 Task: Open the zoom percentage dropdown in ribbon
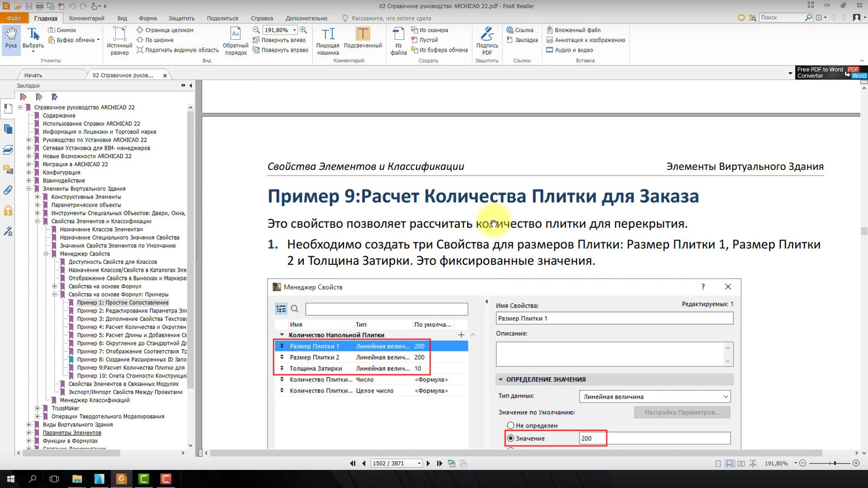[x=295, y=30]
